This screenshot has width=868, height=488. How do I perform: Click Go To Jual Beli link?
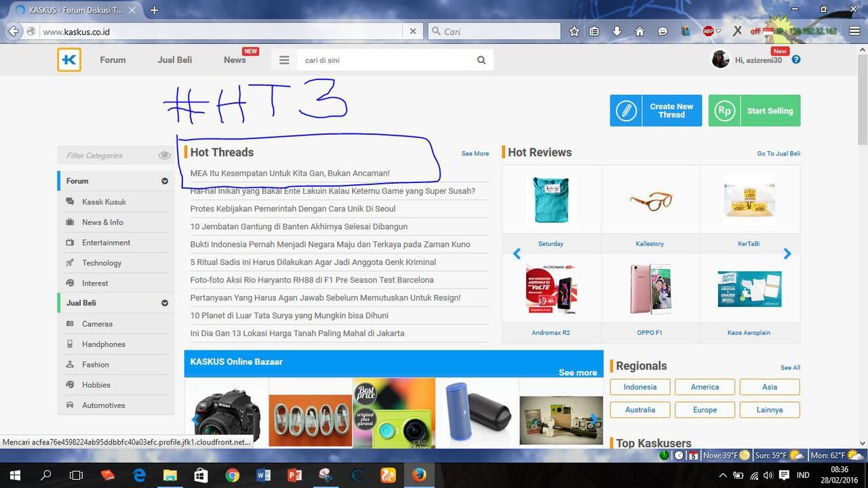tap(778, 153)
